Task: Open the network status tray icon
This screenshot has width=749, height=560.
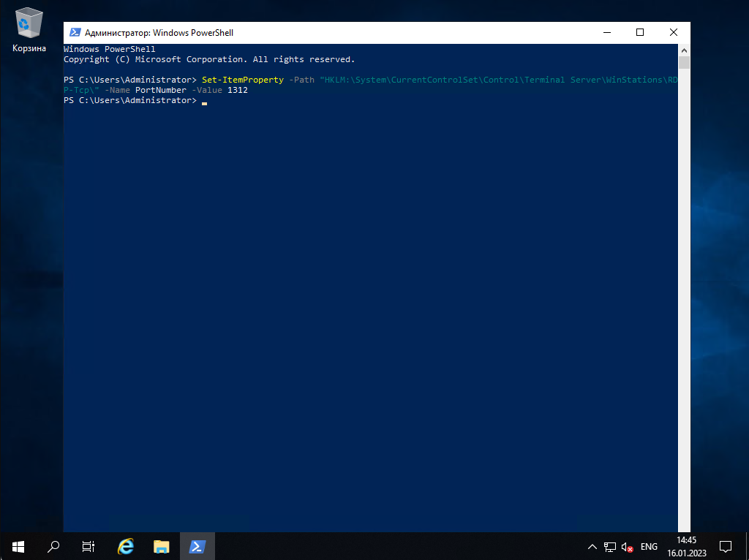Action: click(x=610, y=547)
